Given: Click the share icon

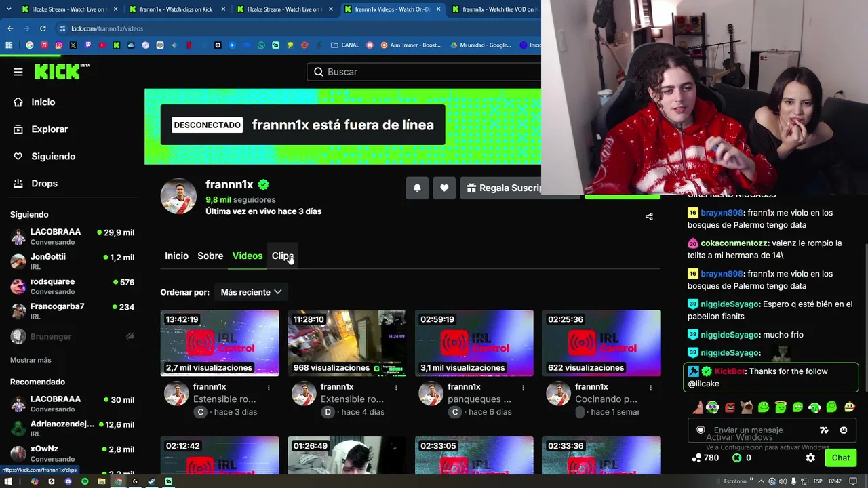Looking at the screenshot, I should click(649, 216).
